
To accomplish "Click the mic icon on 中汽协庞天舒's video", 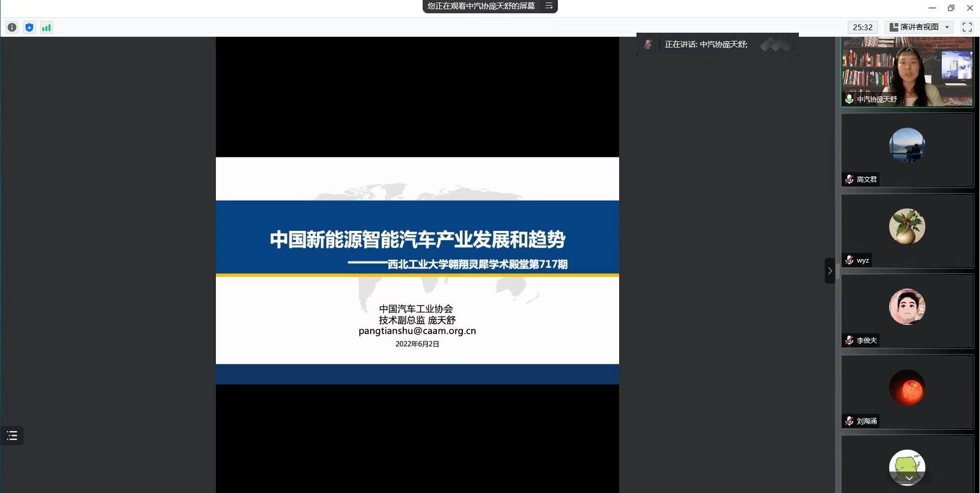I will pyautogui.click(x=849, y=99).
